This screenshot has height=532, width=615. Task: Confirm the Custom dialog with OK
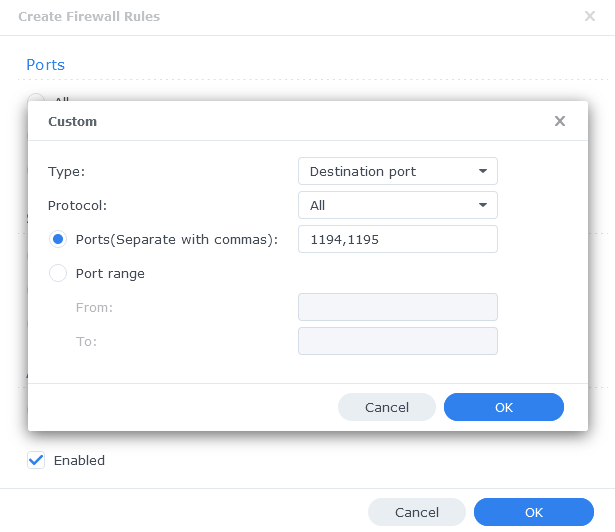[504, 407]
